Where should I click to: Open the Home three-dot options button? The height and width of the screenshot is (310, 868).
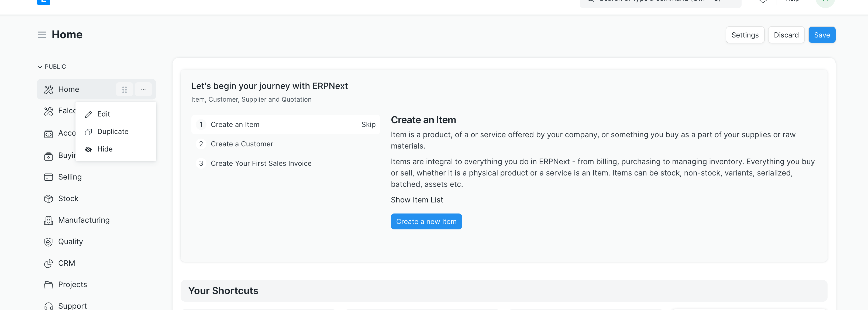[143, 89]
